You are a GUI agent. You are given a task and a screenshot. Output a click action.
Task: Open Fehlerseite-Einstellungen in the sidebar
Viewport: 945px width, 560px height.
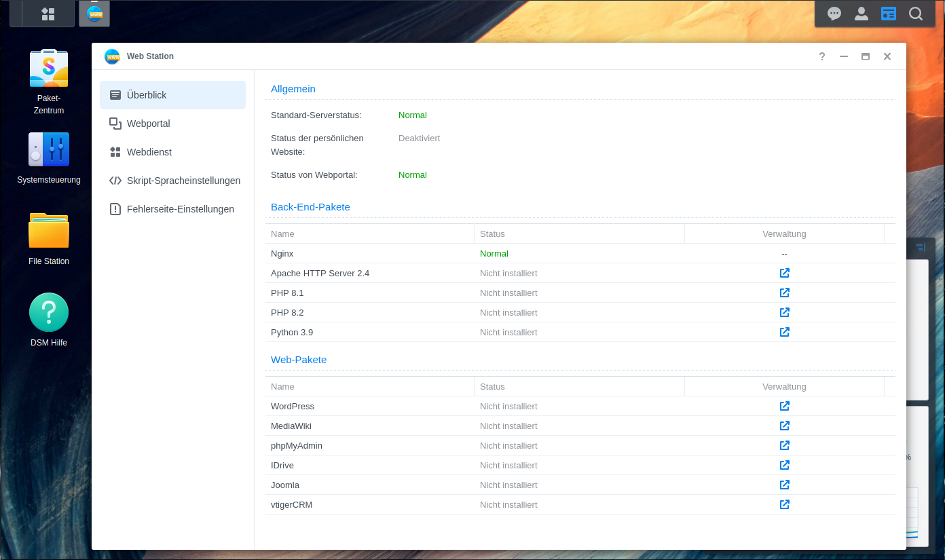click(x=180, y=209)
